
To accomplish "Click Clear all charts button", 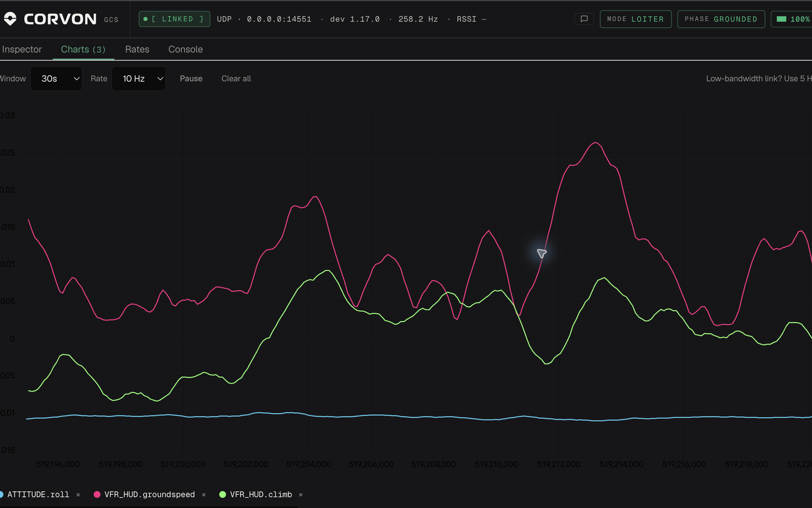I will pos(236,79).
